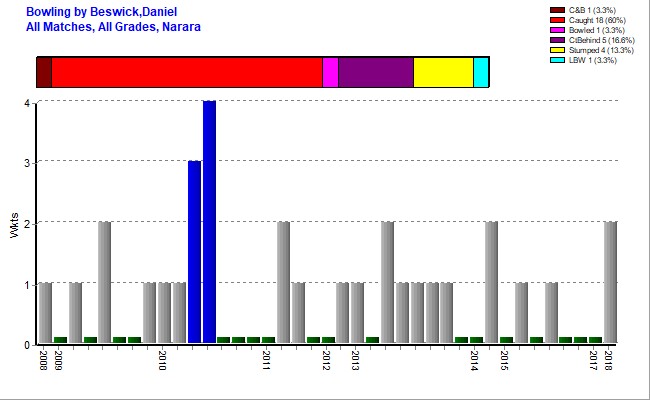Click the yellow Stumped segment of dismissal bar
This screenshot has height=400, width=650.
(x=444, y=72)
